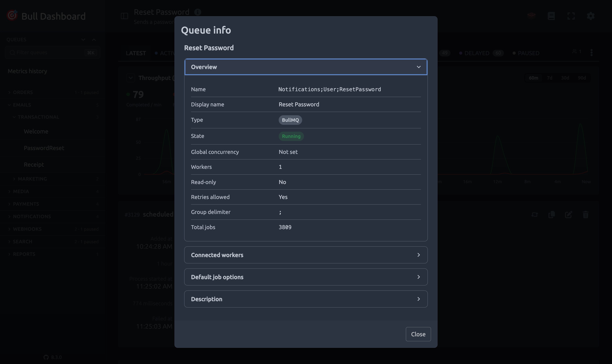Image resolution: width=612 pixels, height=364 pixels.
Task: Switch to the DELAYED tab
Action: (x=481, y=53)
